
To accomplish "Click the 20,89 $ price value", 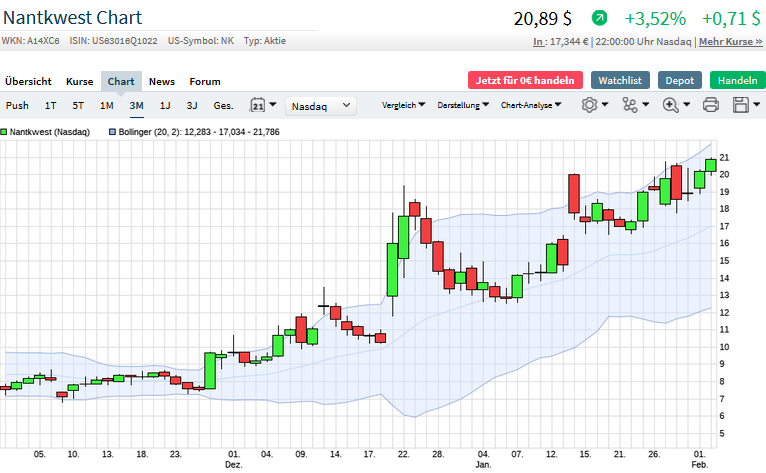I will coord(542,19).
